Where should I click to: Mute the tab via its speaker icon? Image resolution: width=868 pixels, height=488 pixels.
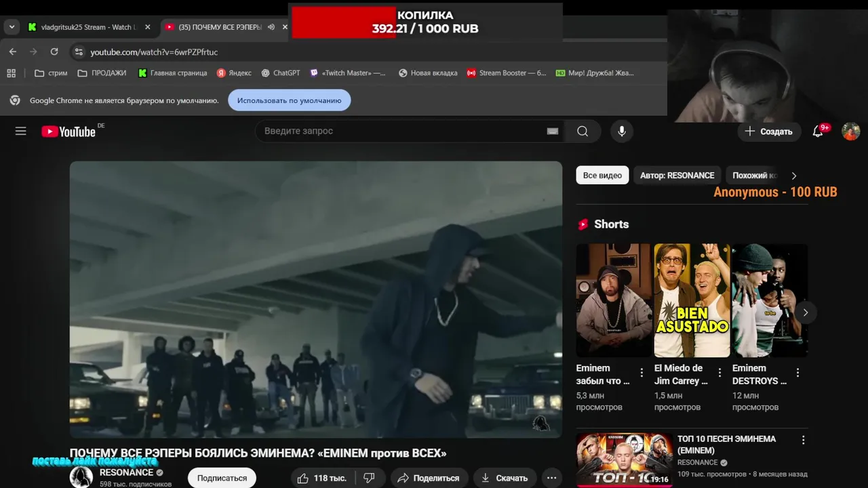[x=271, y=27]
